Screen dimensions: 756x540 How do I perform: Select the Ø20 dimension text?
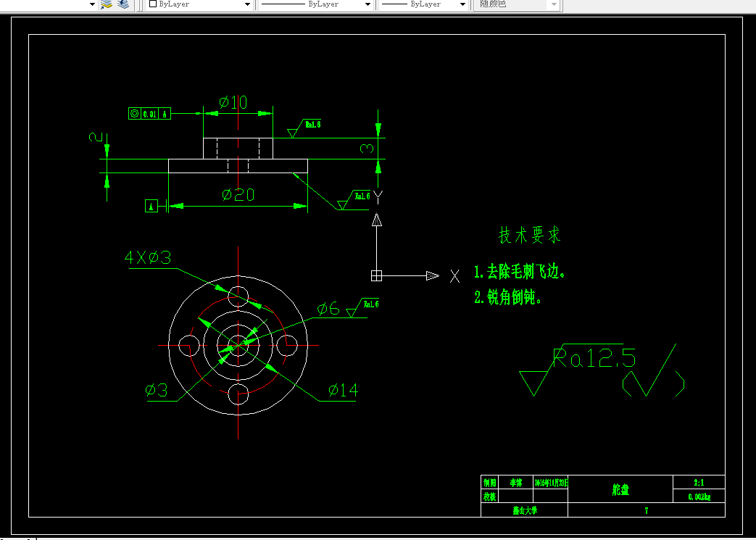(x=238, y=195)
